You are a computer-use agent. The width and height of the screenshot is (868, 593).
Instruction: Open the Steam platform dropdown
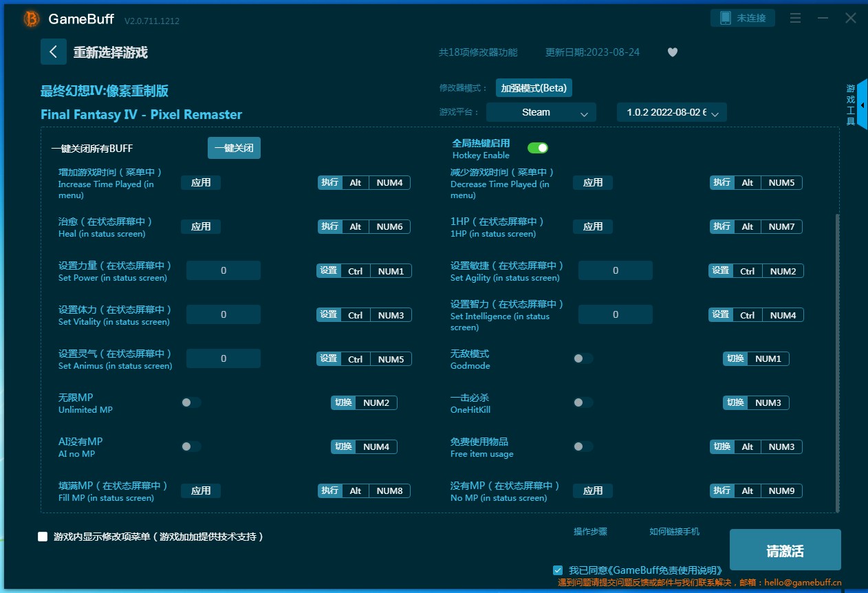click(541, 112)
